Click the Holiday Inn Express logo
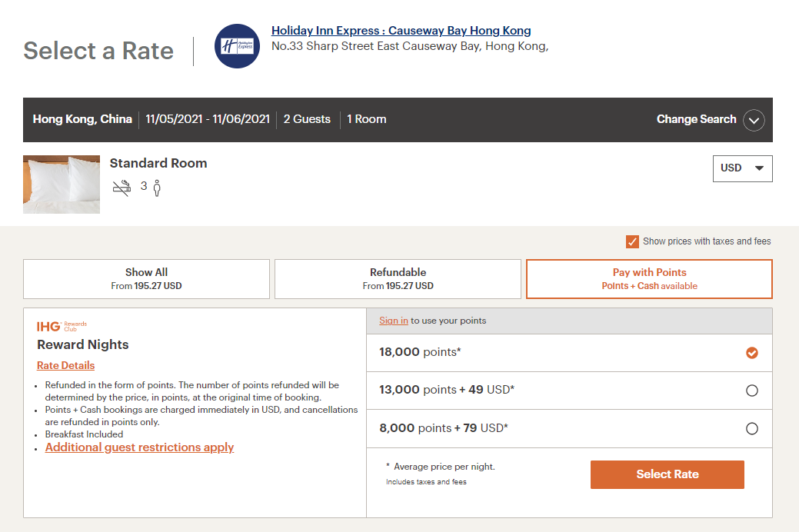 click(x=237, y=46)
